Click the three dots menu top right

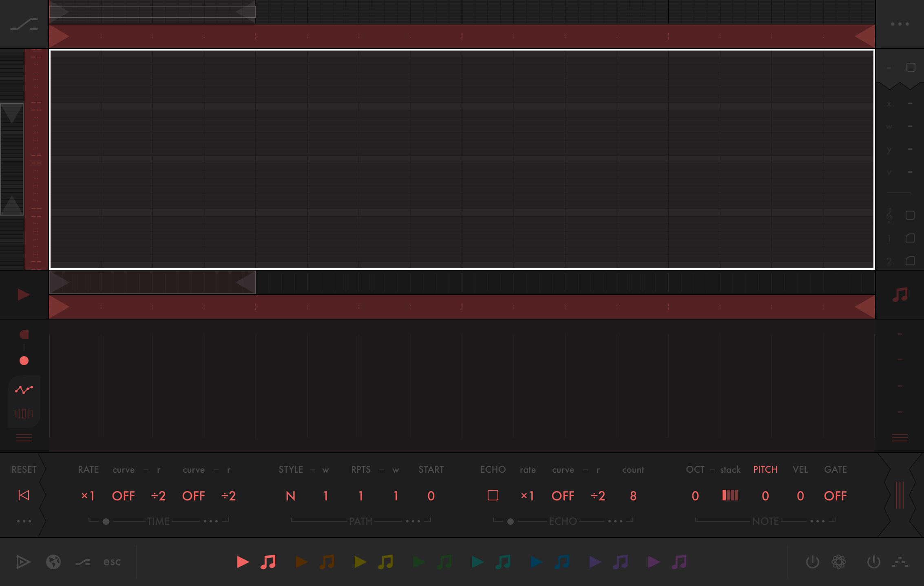[900, 24]
